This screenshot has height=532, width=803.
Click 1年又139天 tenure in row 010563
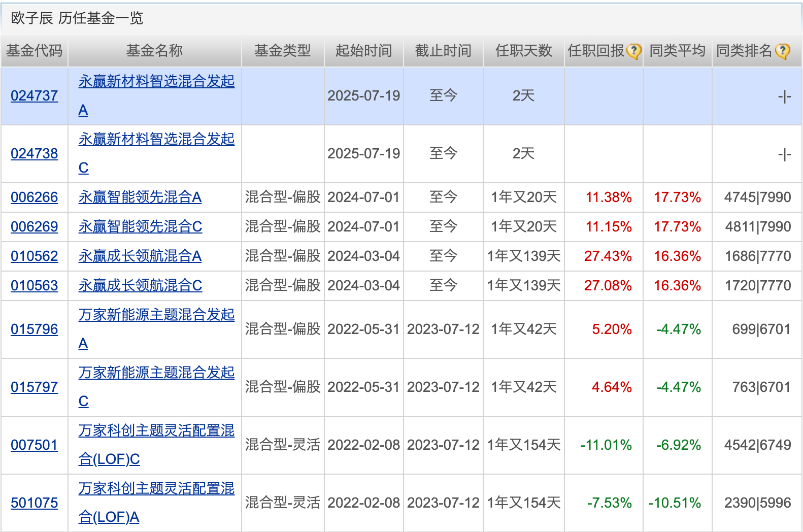524,285
